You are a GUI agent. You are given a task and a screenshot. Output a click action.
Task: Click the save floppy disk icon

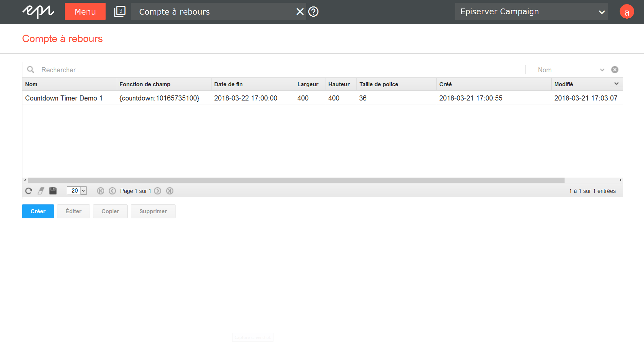[53, 191]
